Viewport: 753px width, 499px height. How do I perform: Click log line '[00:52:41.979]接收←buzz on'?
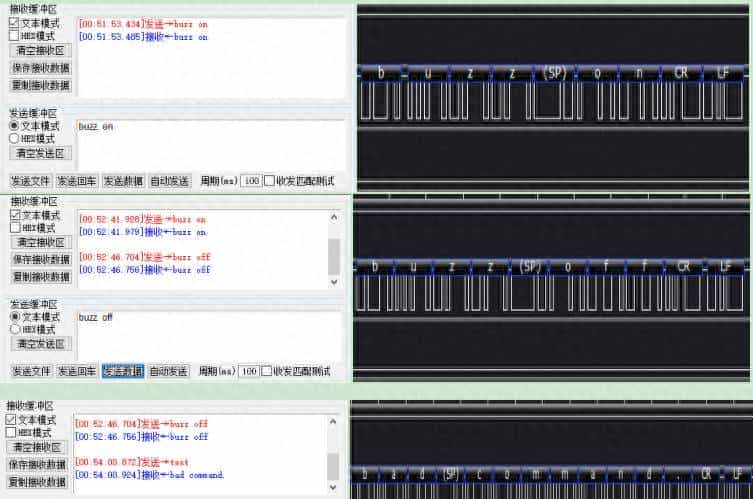click(143, 232)
